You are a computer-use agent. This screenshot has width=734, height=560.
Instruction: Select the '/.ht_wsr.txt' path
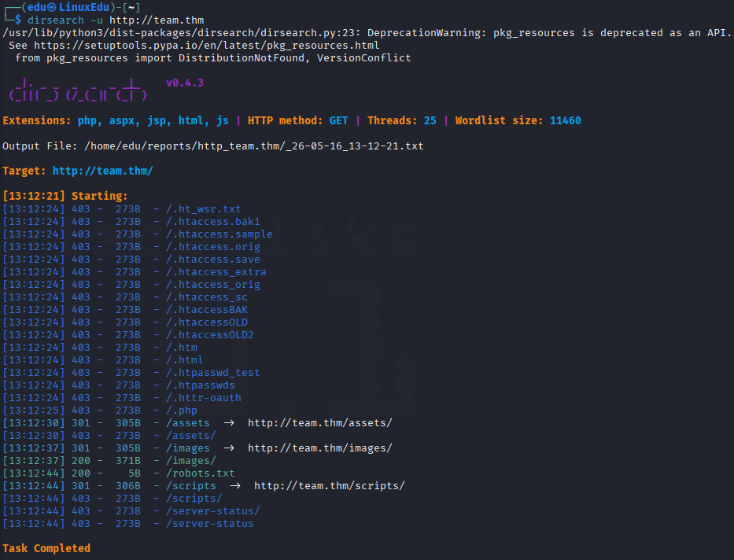coord(204,209)
